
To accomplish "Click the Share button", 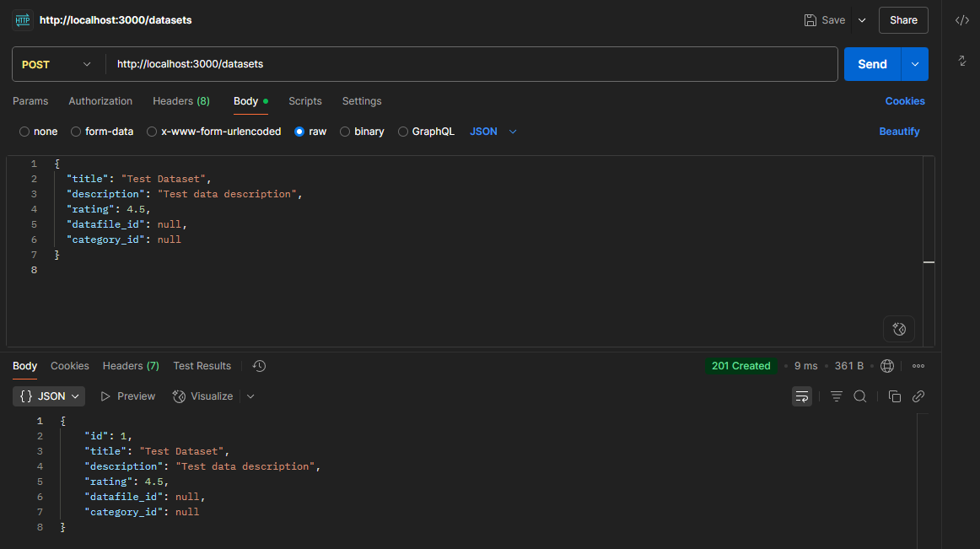I will coord(904,20).
